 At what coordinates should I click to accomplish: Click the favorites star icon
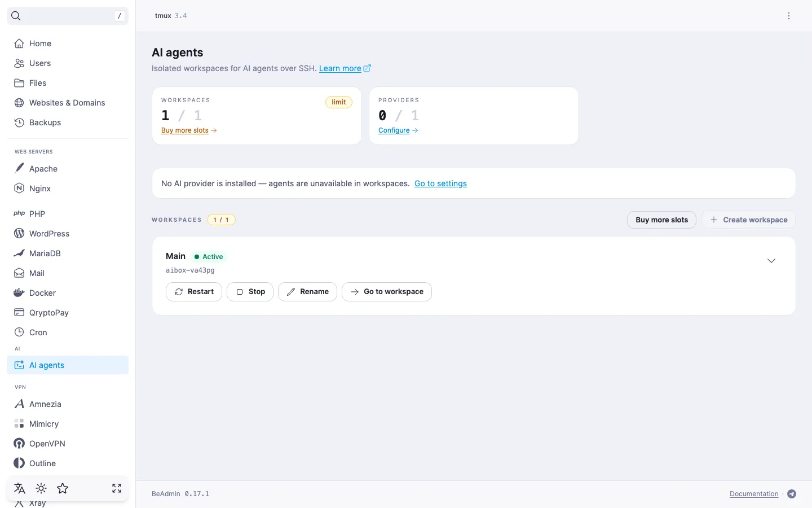63,488
